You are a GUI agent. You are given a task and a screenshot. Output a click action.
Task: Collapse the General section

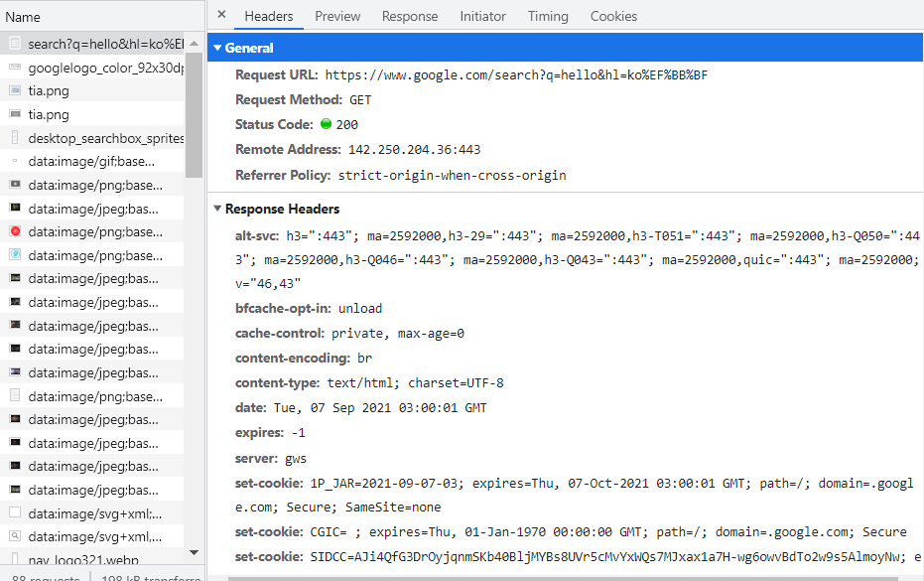pyautogui.click(x=217, y=48)
